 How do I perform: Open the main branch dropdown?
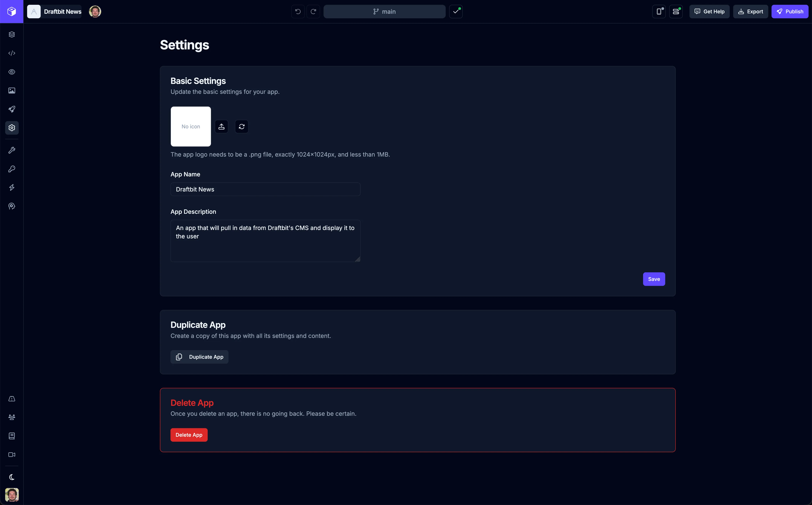[x=384, y=11]
